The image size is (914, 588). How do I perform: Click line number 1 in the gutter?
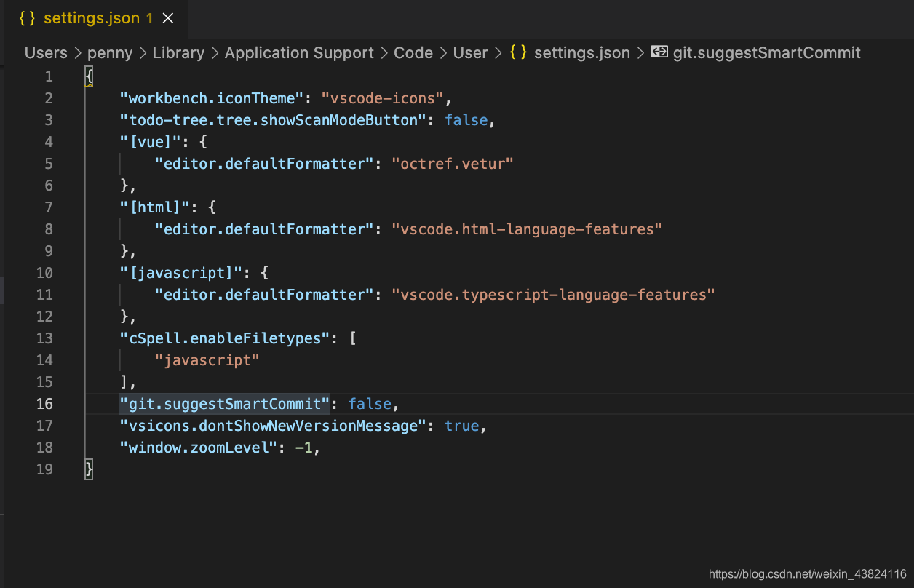pyautogui.click(x=49, y=76)
